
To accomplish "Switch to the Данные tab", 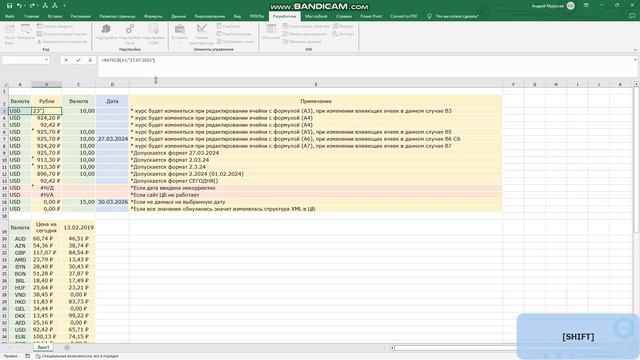I will (x=178, y=16).
